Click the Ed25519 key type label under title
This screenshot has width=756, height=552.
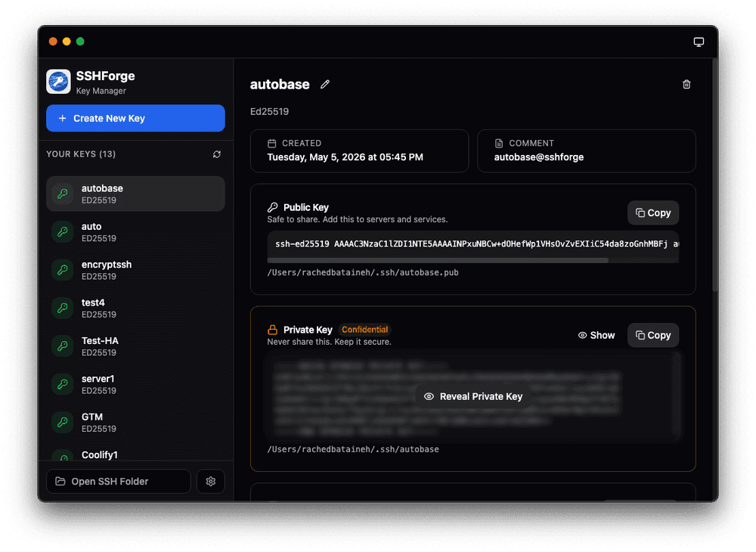click(x=269, y=112)
